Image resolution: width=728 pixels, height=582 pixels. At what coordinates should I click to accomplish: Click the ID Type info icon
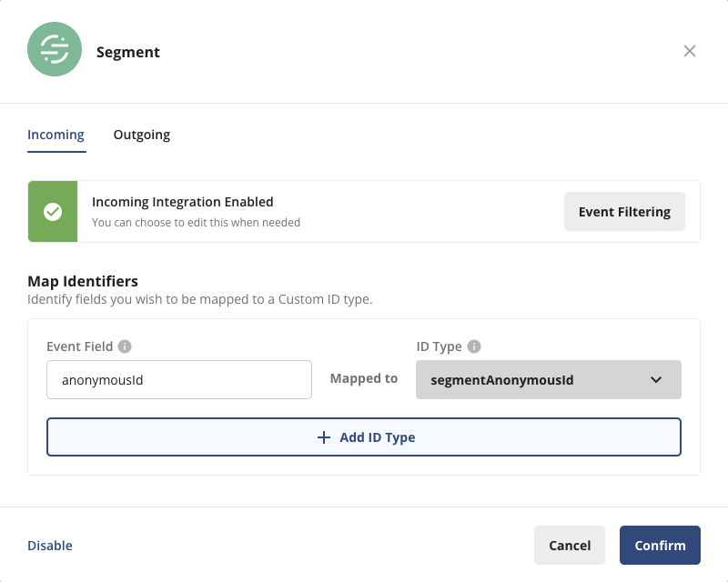click(474, 346)
